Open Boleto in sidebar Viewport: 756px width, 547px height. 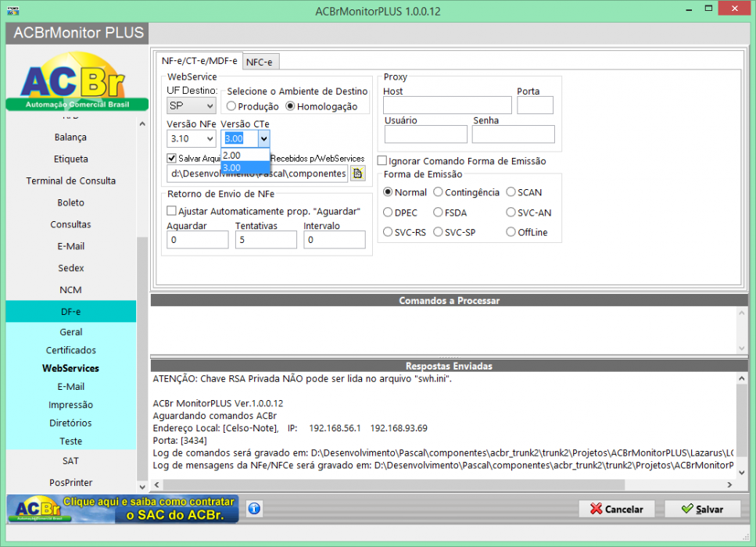71,202
